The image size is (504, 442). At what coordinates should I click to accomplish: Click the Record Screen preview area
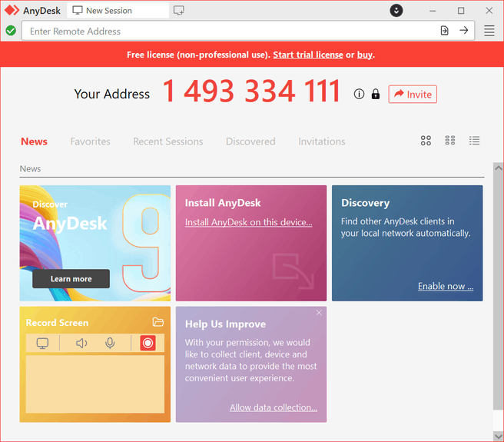[95, 384]
